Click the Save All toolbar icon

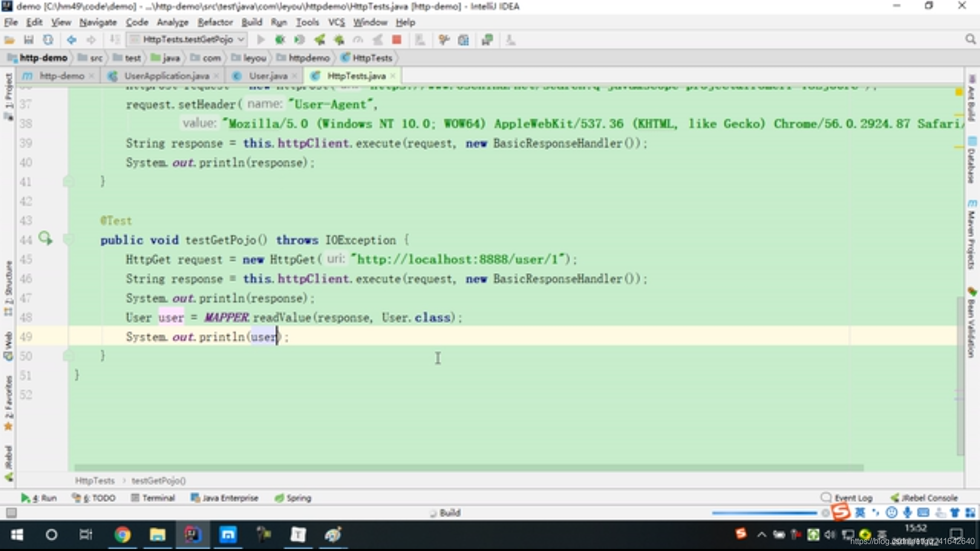tap(29, 40)
